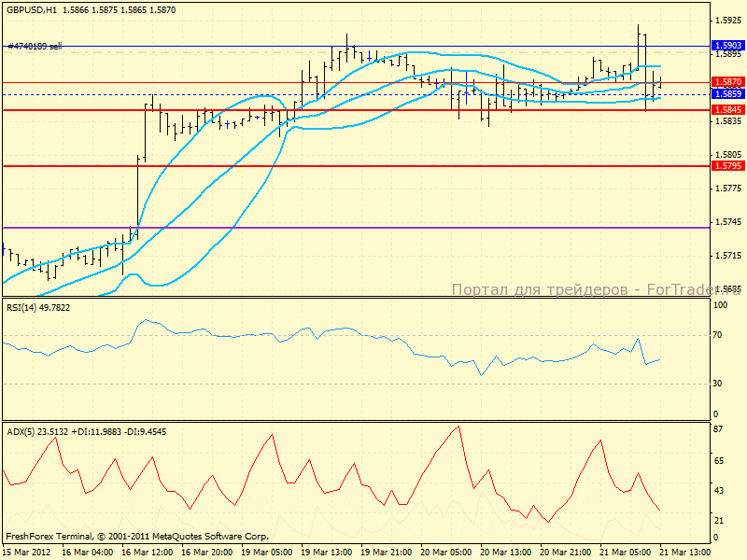The width and height of the screenshot is (747, 560).
Task: Click the 65 level on ADX scale
Action: 719,461
